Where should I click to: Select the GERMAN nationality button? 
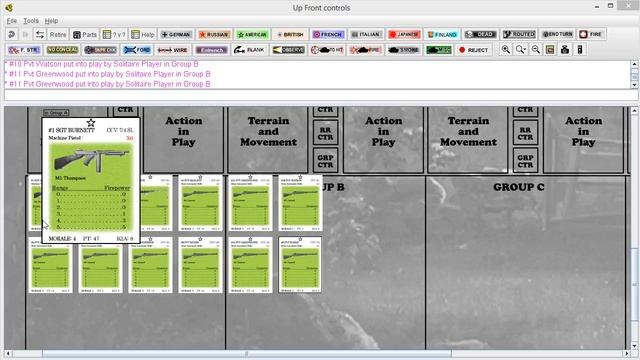tap(176, 35)
